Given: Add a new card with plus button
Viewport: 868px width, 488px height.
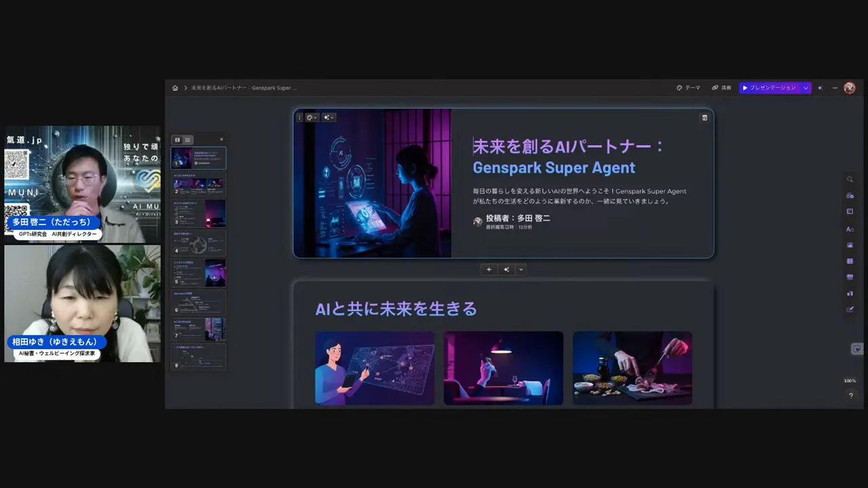Looking at the screenshot, I should 489,270.
